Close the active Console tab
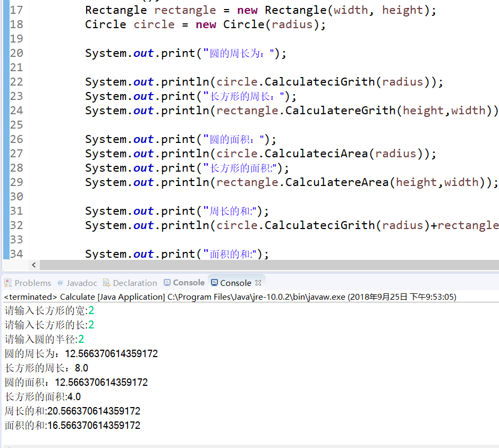The width and height of the screenshot is (499, 448). (x=258, y=283)
